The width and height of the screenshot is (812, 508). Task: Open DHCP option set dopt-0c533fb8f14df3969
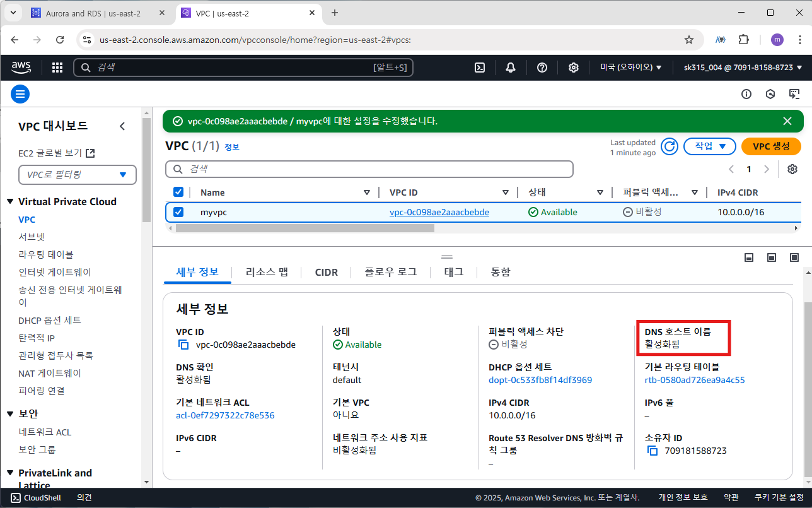[x=540, y=380]
